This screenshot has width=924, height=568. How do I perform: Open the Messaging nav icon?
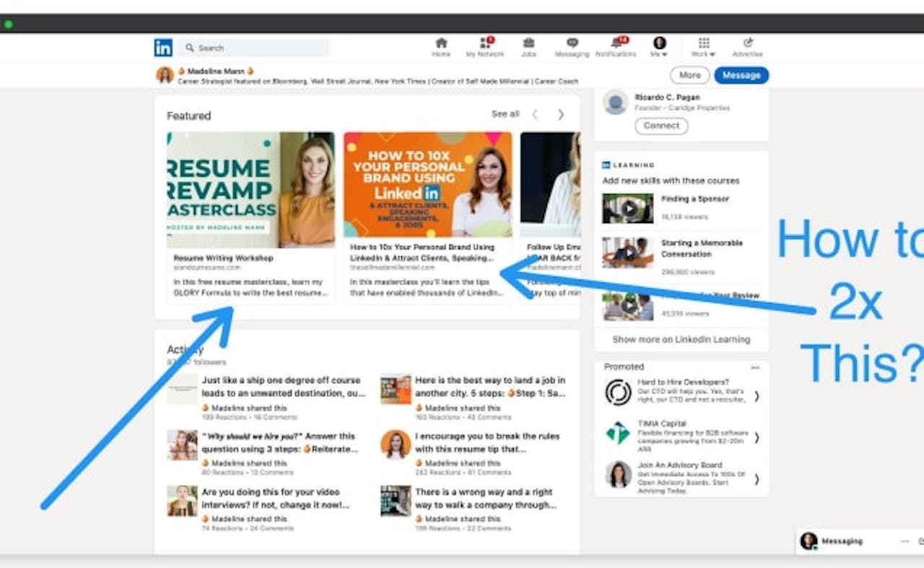572,48
